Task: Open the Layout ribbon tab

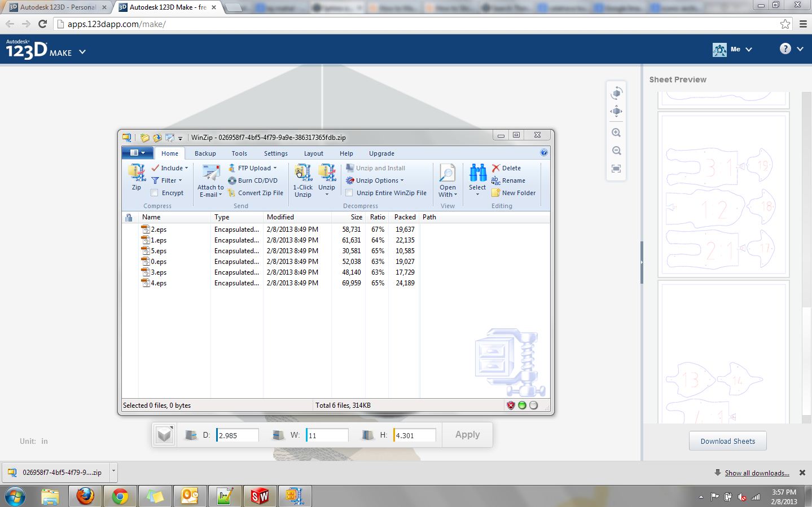Action: 314,153
